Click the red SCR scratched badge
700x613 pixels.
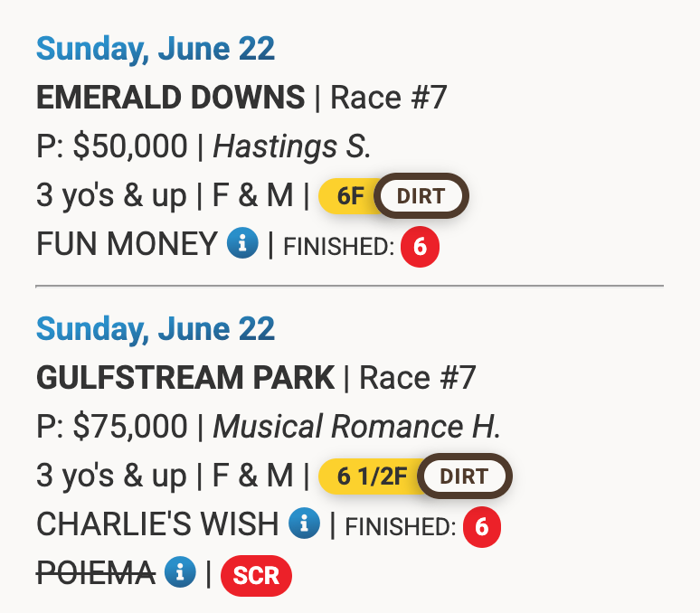click(256, 576)
